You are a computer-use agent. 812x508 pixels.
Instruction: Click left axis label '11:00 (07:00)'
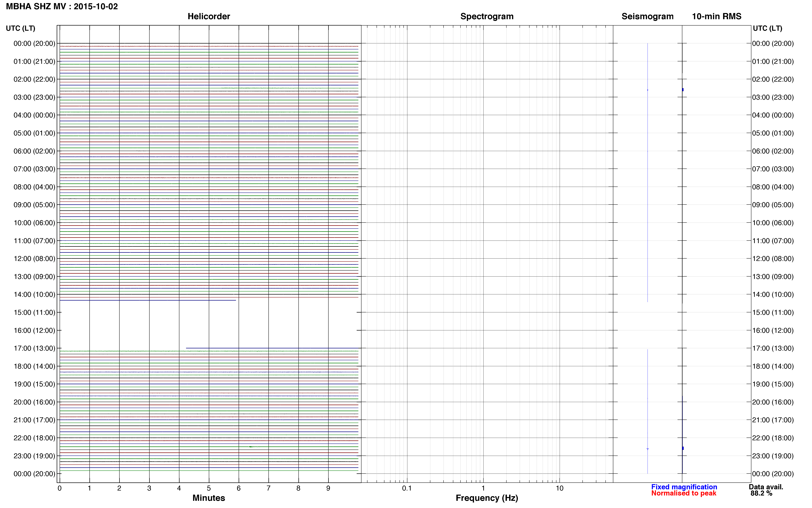tap(34, 241)
